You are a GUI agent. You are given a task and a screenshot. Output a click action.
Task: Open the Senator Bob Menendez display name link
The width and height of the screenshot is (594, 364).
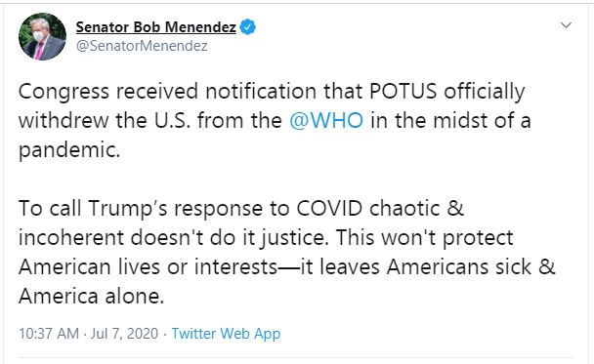pos(155,27)
